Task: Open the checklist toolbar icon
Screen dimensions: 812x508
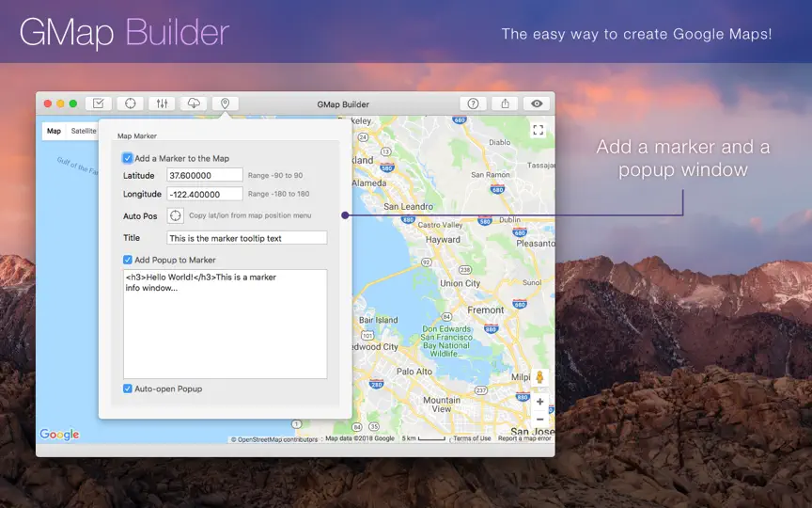Action: [99, 103]
